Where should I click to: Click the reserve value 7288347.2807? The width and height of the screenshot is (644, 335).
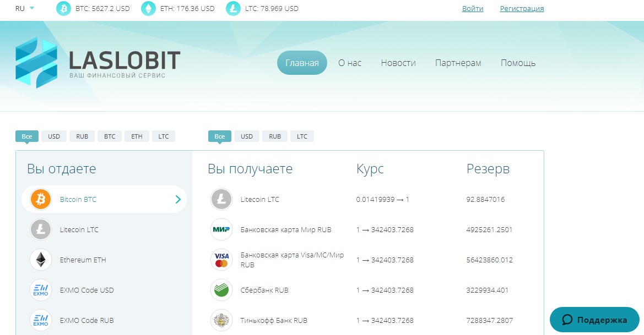click(490, 320)
